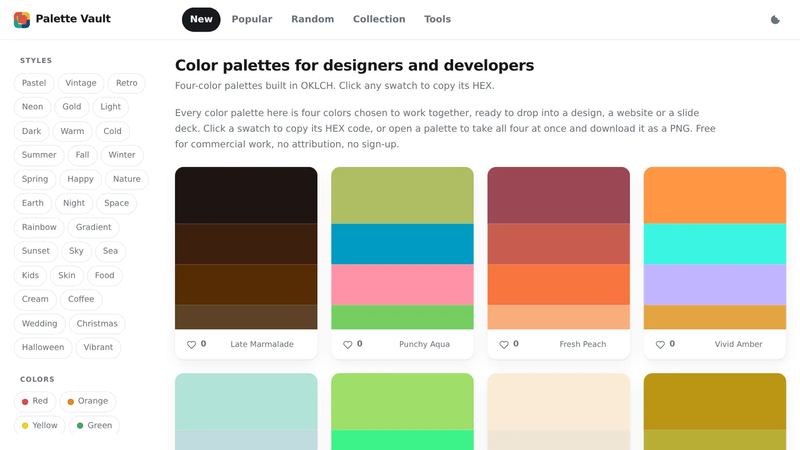The width and height of the screenshot is (800, 450).
Task: Filter palettes by the Green color
Action: (x=94, y=426)
